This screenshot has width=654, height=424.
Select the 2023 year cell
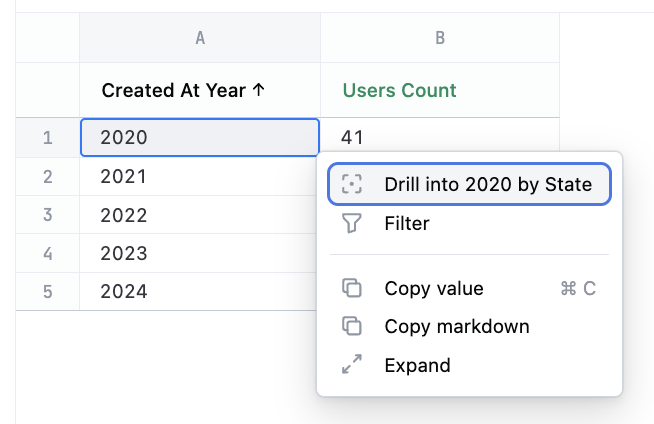(x=200, y=253)
